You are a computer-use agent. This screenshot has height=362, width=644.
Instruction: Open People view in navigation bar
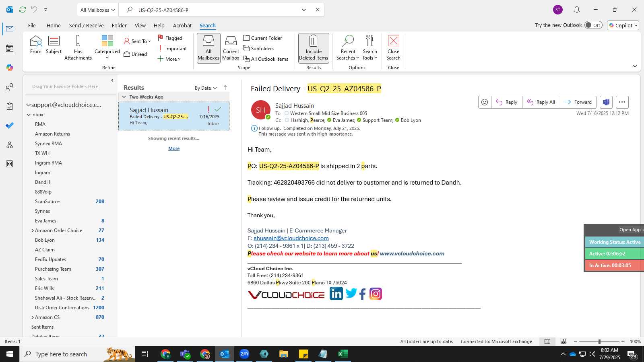pos(10,87)
